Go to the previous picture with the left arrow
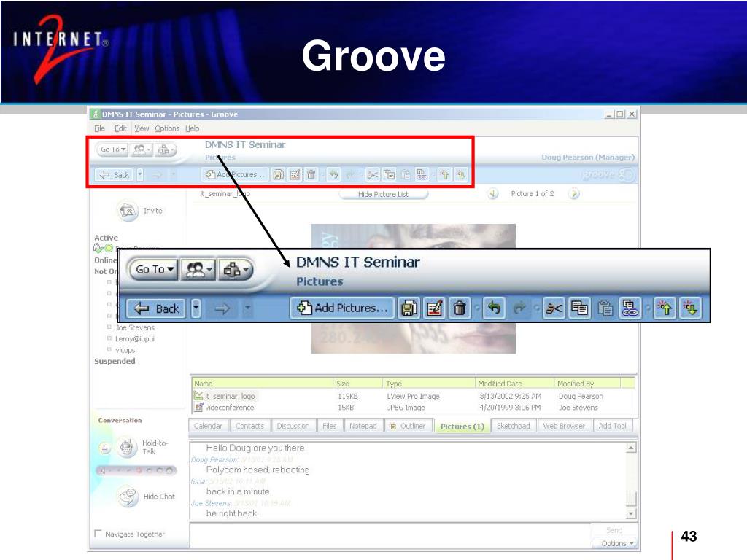Viewport: 747px width, 560px height. [x=492, y=194]
